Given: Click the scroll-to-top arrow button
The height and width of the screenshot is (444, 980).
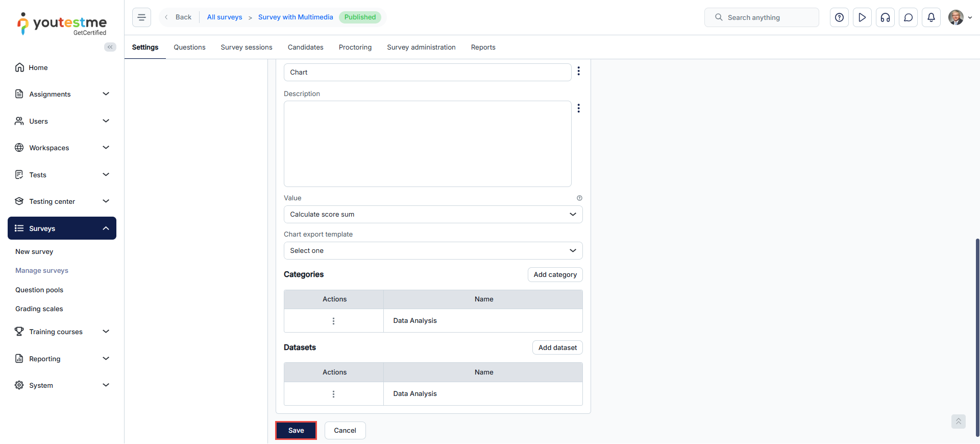Looking at the screenshot, I should (x=958, y=422).
